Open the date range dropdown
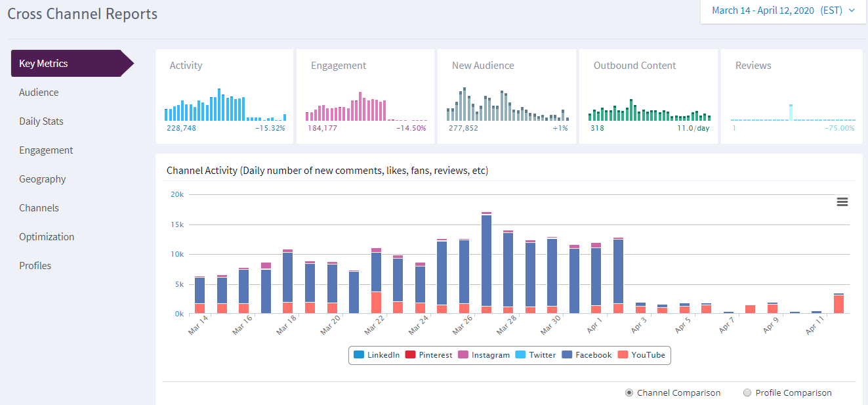868x405 pixels. [777, 11]
